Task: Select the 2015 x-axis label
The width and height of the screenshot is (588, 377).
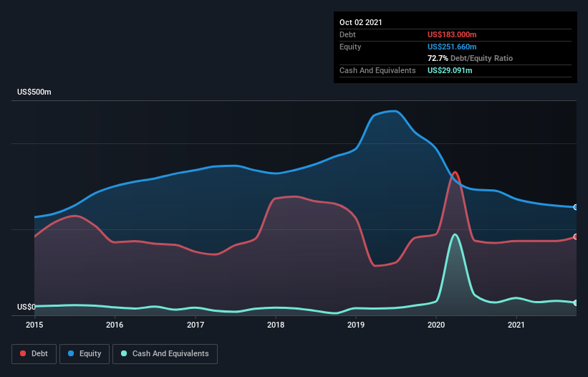Action: 34,325
